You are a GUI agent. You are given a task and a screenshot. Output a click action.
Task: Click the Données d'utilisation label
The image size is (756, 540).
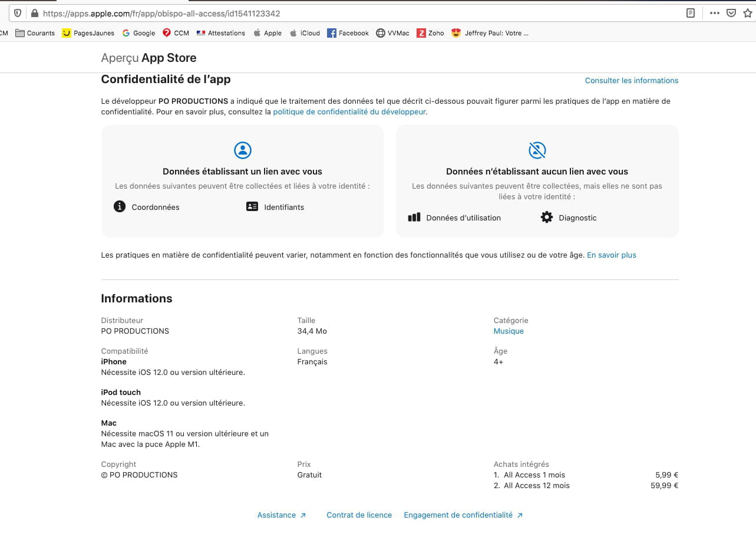coord(464,218)
